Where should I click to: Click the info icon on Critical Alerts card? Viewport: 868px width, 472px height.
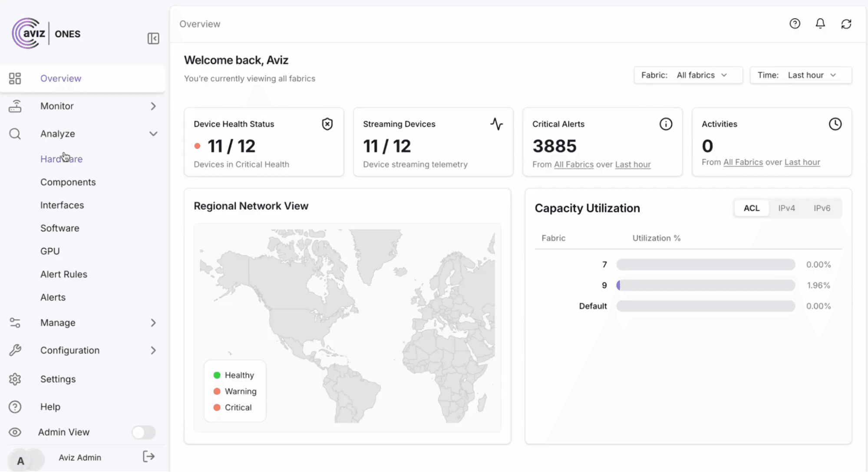666,124
